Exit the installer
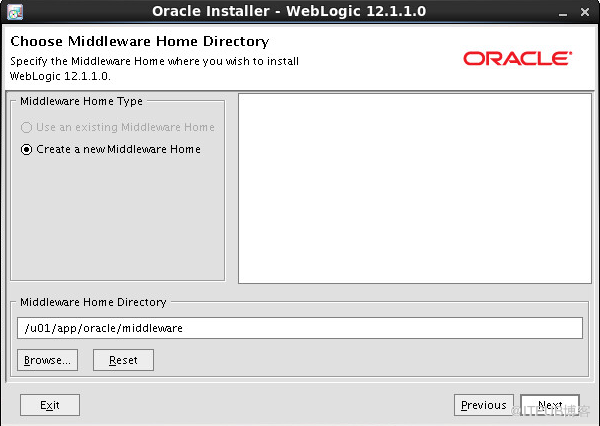The image size is (600, 426). 50,405
